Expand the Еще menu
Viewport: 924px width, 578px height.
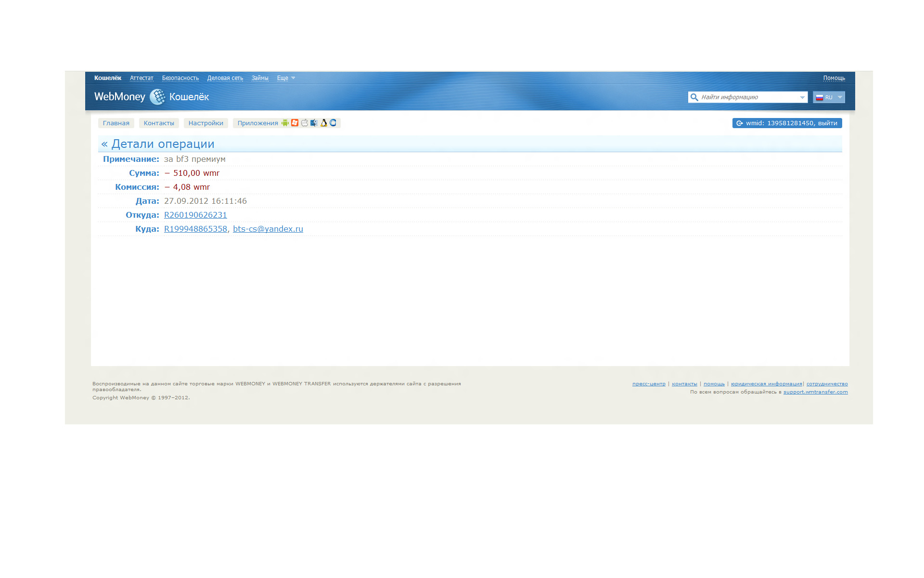286,78
